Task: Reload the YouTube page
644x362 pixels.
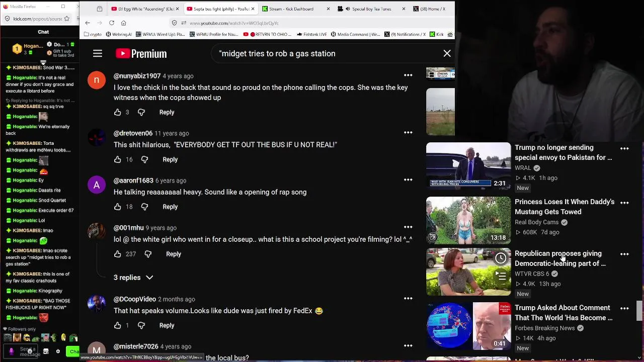Action: tap(112, 23)
